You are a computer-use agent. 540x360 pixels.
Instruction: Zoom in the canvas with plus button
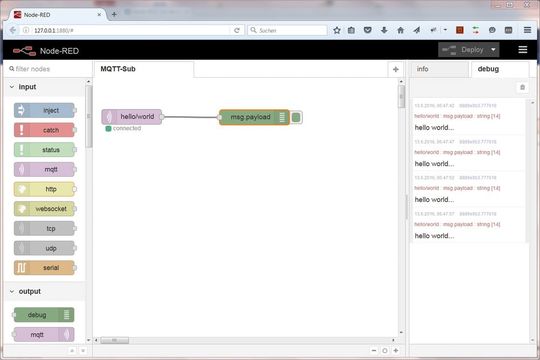click(396, 350)
